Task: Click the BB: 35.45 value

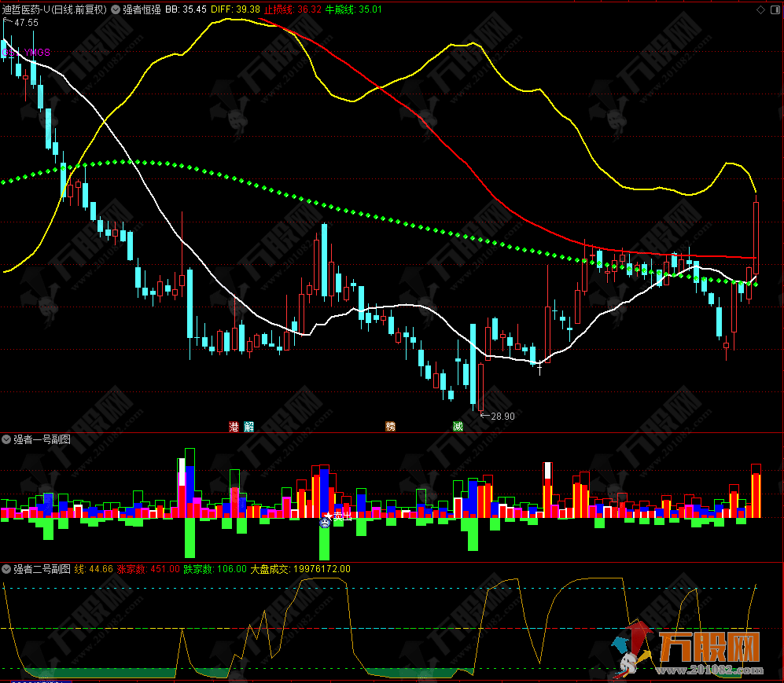Action: tap(186, 9)
